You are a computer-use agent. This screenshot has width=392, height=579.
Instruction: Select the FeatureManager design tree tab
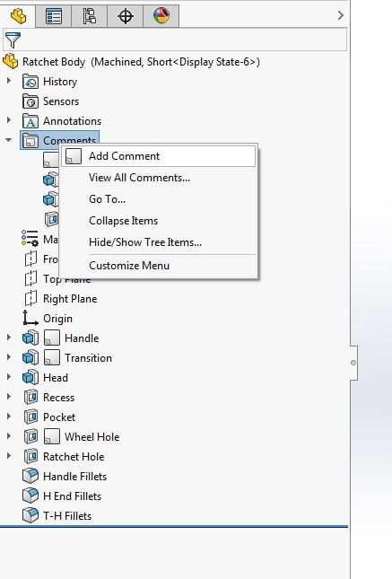[x=18, y=16]
